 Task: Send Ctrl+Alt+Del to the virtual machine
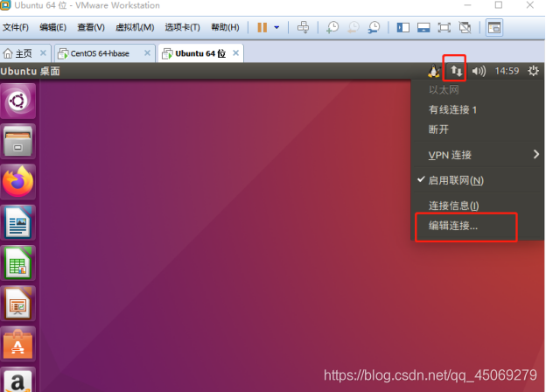[303, 27]
